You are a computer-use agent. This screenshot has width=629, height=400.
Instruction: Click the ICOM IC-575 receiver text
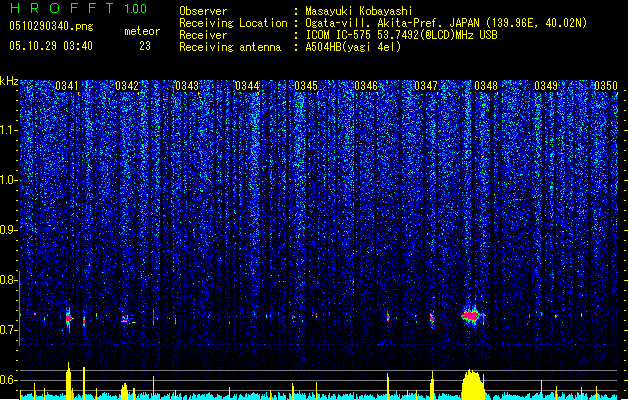pos(401,35)
